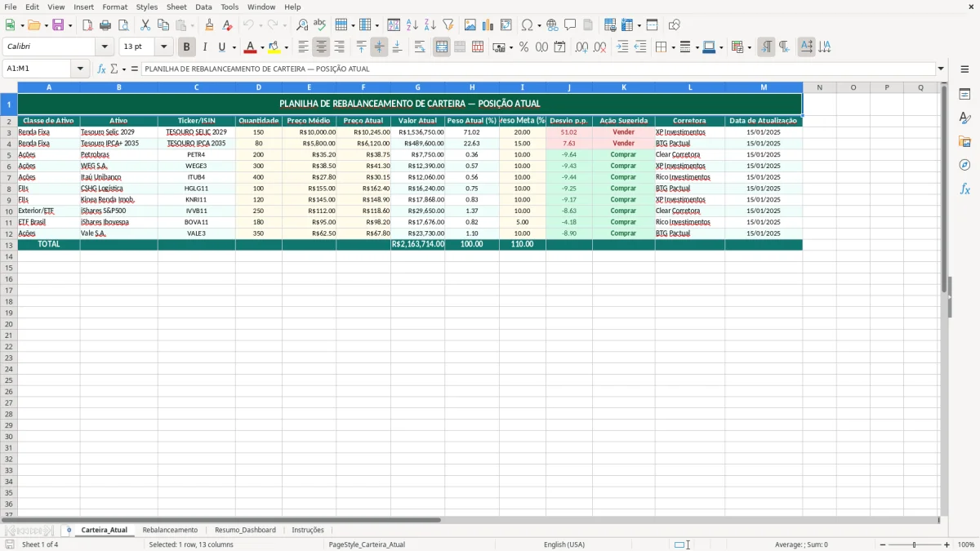Select row header 5
This screenshot has width=980, height=551.
coord(8,154)
